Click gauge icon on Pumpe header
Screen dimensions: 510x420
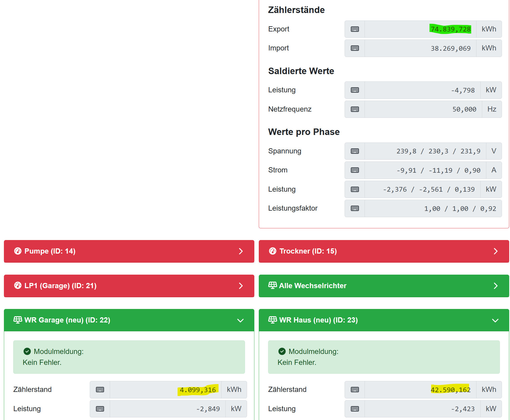pyautogui.click(x=18, y=251)
